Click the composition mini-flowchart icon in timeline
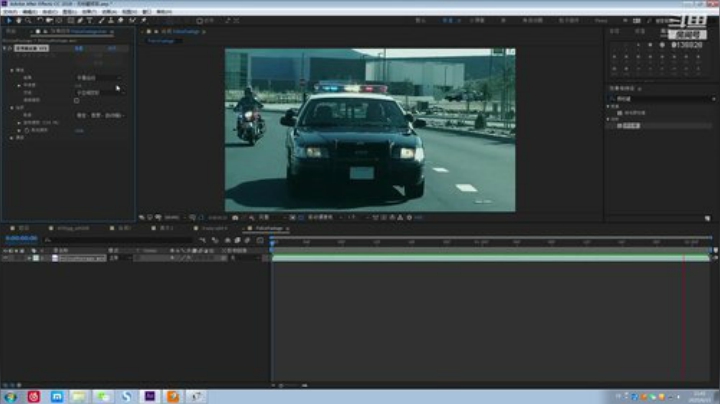The width and height of the screenshot is (720, 404). (x=202, y=240)
